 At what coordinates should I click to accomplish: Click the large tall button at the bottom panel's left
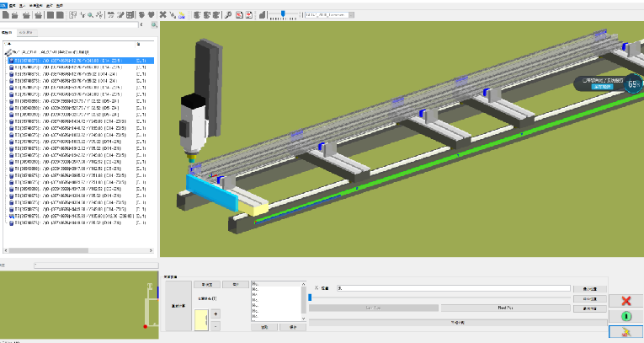pos(178,307)
